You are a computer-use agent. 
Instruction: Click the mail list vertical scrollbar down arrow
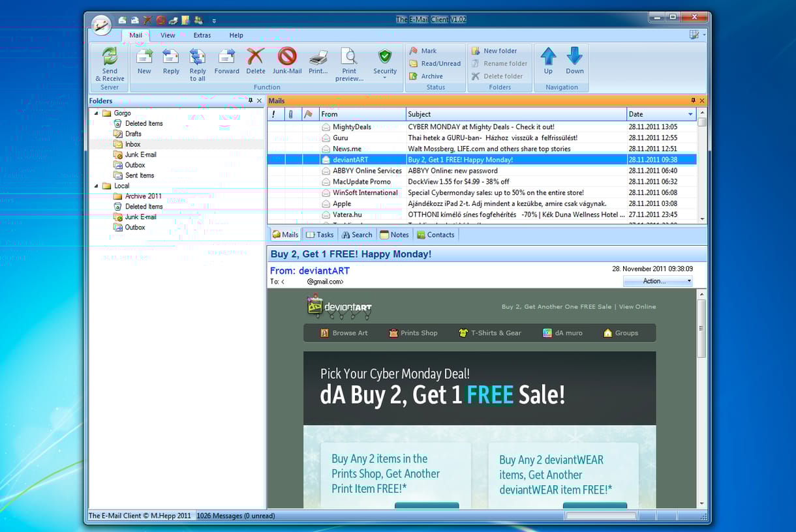702,219
